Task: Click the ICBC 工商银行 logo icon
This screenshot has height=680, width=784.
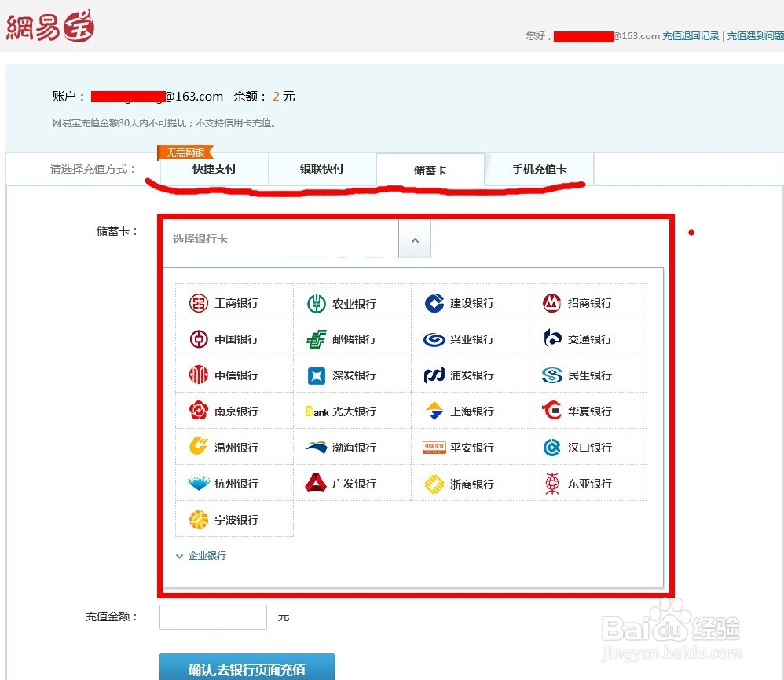Action: pos(199,303)
